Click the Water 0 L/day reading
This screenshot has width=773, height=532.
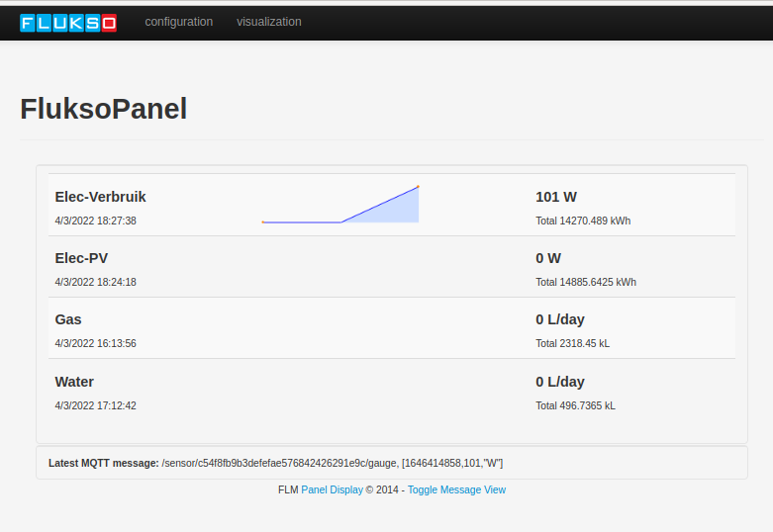560,382
